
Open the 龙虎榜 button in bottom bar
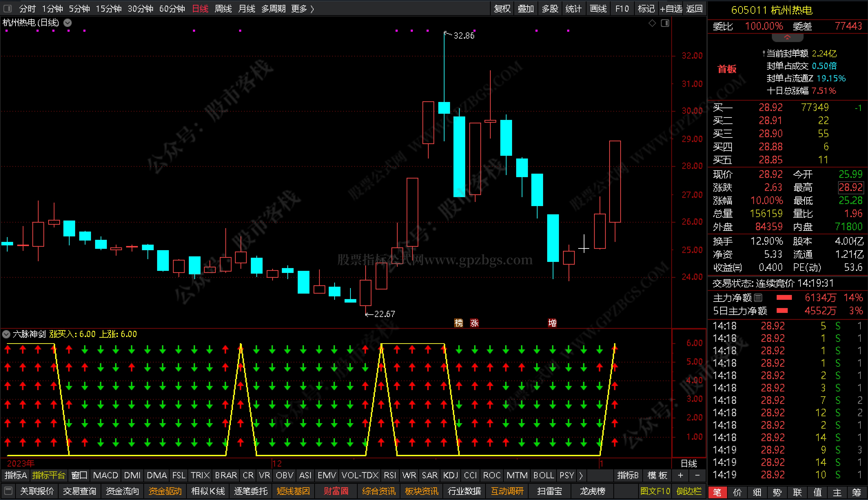coord(592,491)
